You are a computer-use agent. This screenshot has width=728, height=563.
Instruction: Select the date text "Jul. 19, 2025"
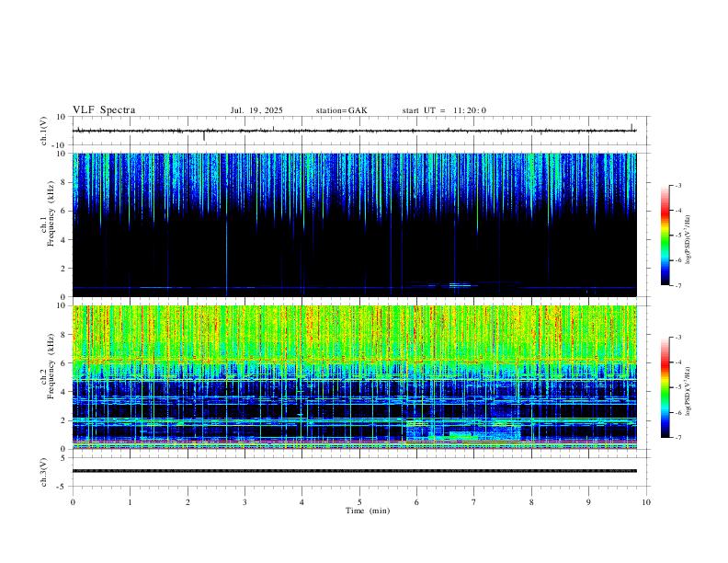[256, 110]
